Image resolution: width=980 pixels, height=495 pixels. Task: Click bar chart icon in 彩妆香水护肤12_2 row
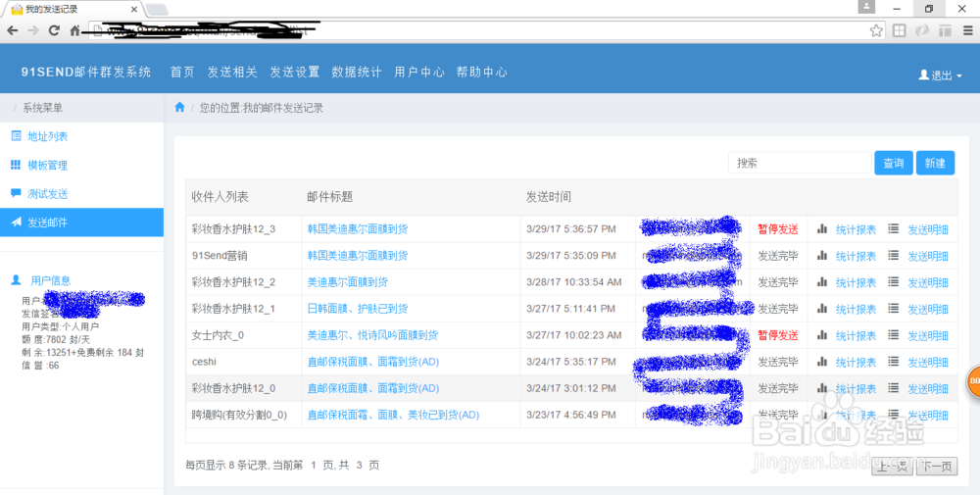point(822,282)
